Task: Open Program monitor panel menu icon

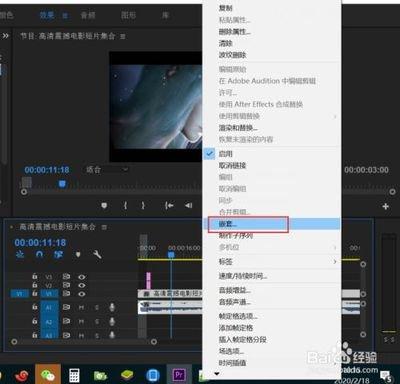Action: point(123,36)
